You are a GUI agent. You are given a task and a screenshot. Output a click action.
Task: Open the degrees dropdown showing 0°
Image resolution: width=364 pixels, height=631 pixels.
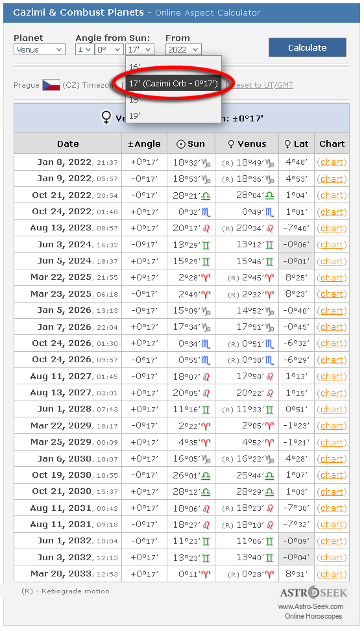pyautogui.click(x=108, y=49)
